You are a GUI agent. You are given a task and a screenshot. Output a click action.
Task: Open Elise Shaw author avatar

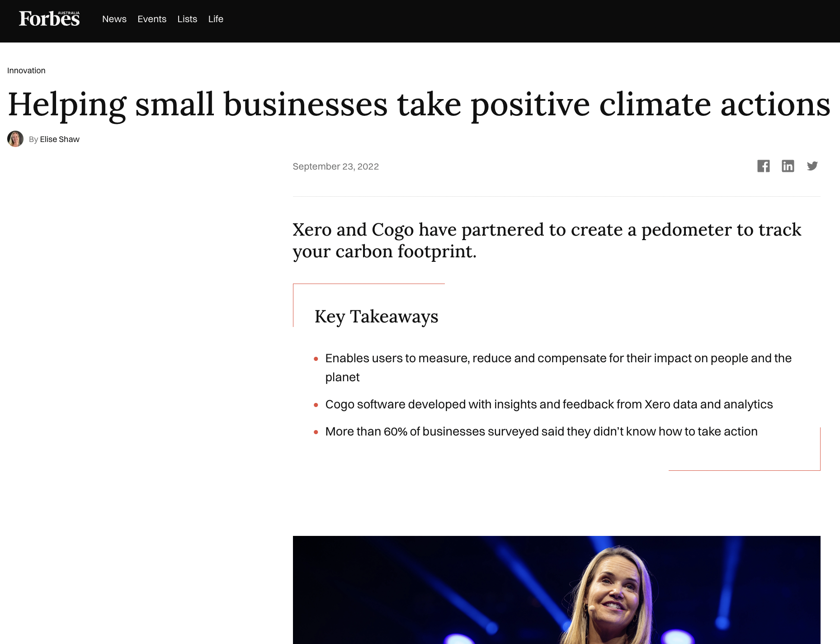[15, 139]
